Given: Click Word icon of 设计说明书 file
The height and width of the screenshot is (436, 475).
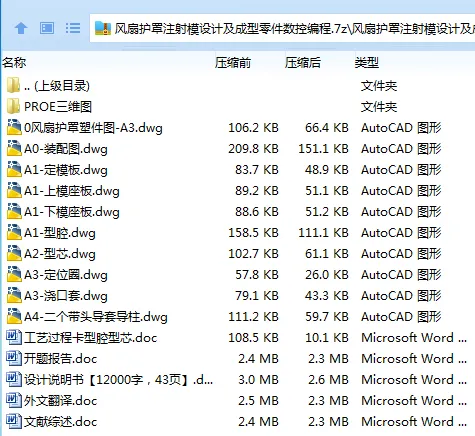Looking at the screenshot, I should point(14,379).
